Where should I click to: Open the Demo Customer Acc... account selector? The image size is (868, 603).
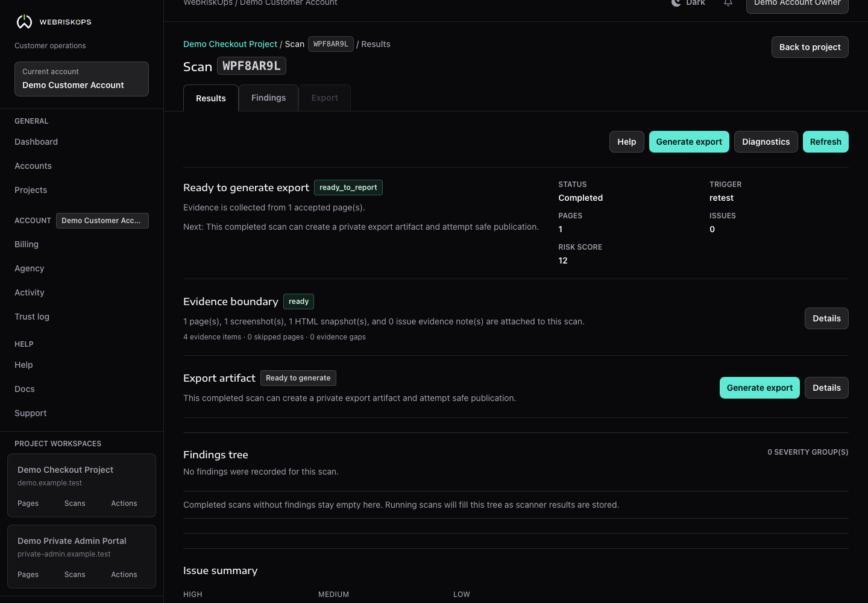[x=102, y=221]
